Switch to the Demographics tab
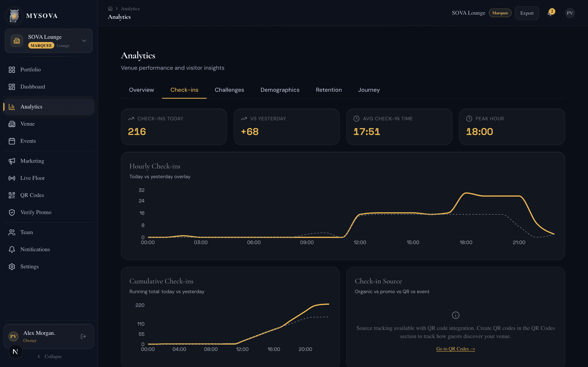The image size is (588, 367). pyautogui.click(x=280, y=90)
